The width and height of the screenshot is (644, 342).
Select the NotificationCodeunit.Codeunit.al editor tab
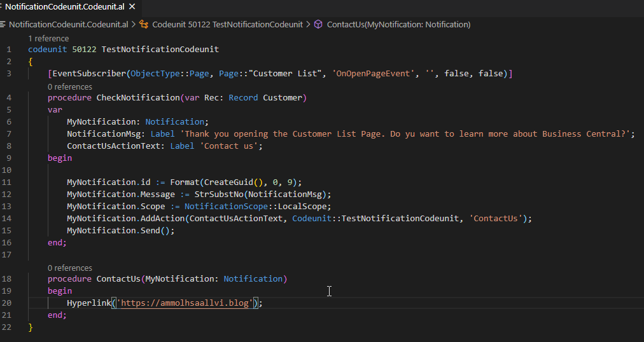(64, 6)
